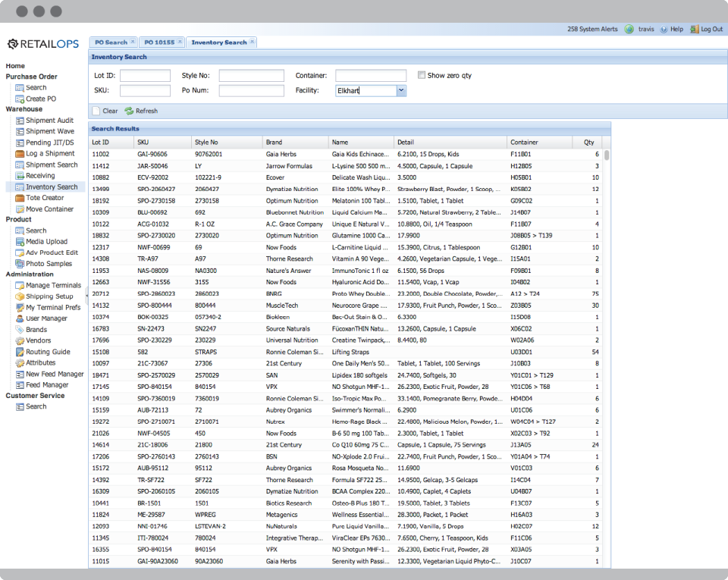This screenshot has width=728, height=580.
Task: Switch to the PO Search tab
Action: [x=112, y=42]
